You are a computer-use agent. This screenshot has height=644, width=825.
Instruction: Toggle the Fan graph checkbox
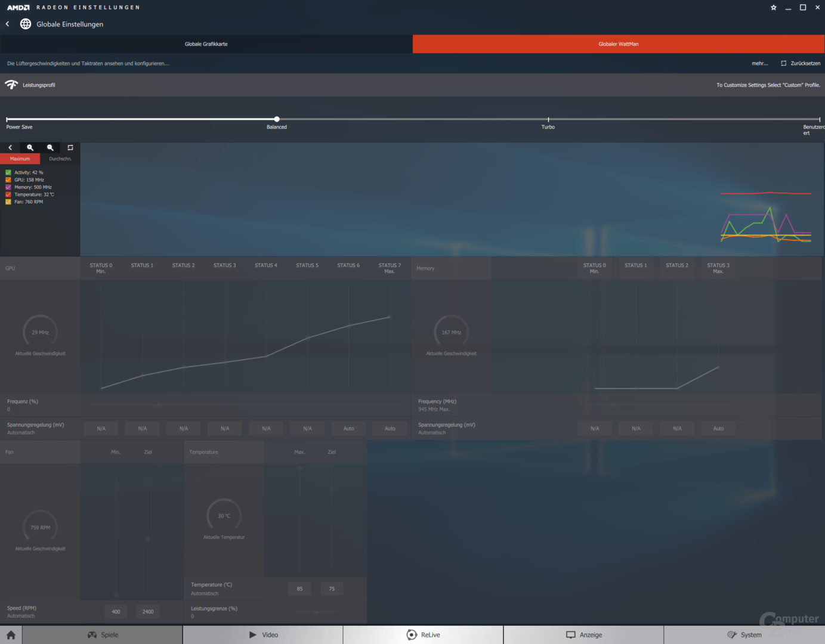[x=8, y=202]
